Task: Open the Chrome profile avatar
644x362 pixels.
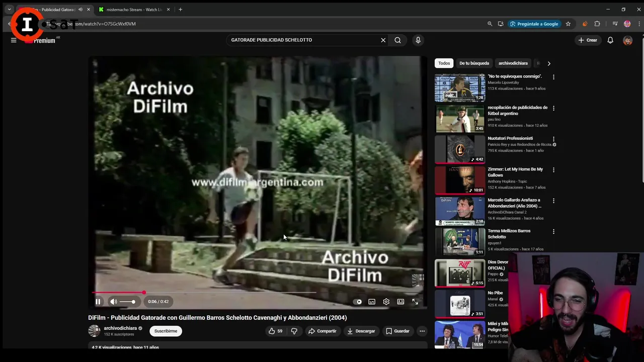Action: (x=627, y=24)
